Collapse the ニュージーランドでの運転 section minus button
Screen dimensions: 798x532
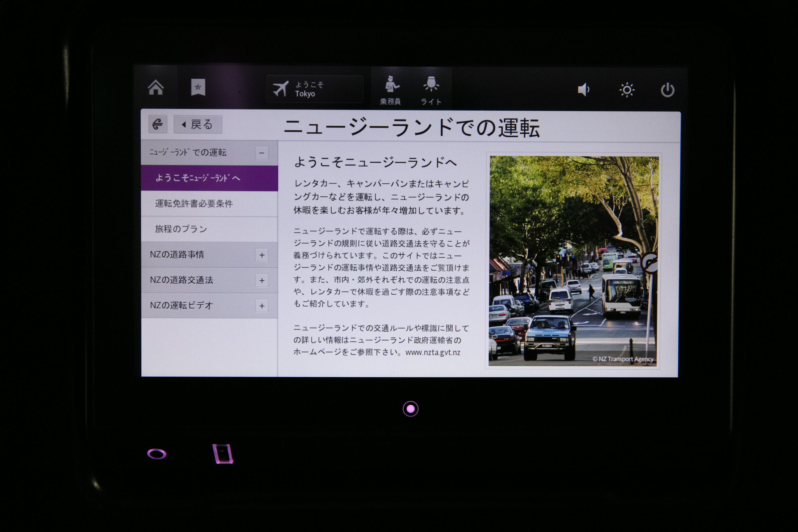click(x=262, y=153)
